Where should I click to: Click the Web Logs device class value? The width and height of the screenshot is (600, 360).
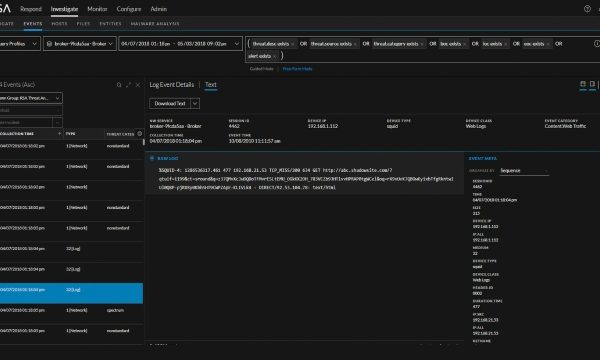point(476,126)
